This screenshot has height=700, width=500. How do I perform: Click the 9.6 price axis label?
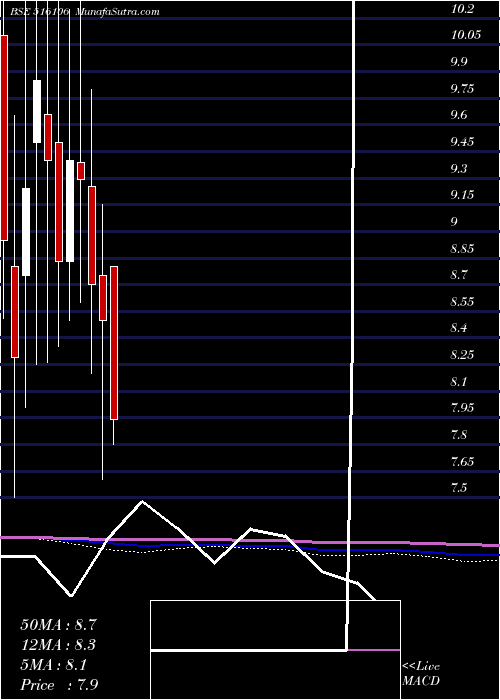pos(459,116)
